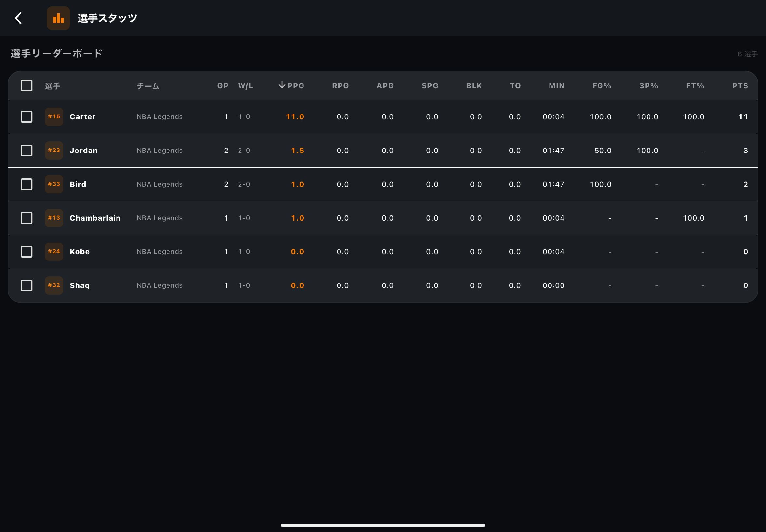Open the player name Chambarlain
The height and width of the screenshot is (532, 766).
point(95,218)
